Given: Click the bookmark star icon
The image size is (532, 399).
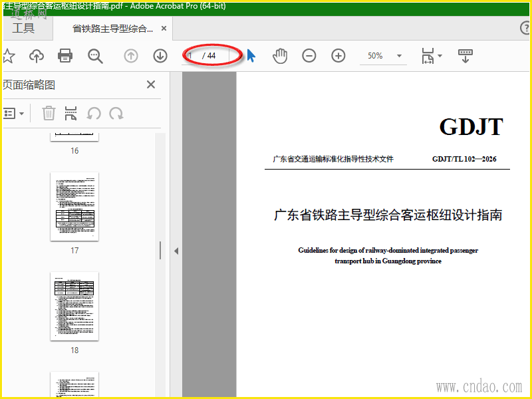Looking at the screenshot, I should [x=9, y=56].
